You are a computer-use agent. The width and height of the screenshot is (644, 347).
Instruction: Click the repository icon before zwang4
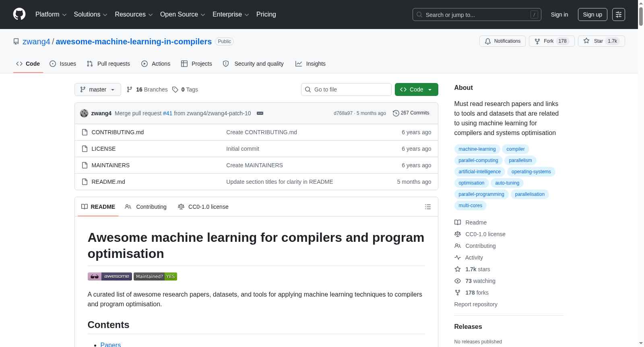pos(16,42)
